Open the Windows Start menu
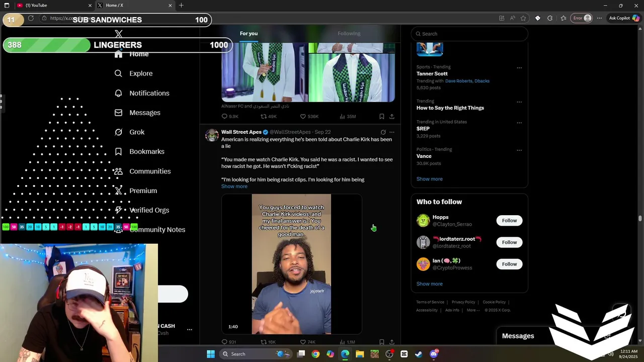 211,354
